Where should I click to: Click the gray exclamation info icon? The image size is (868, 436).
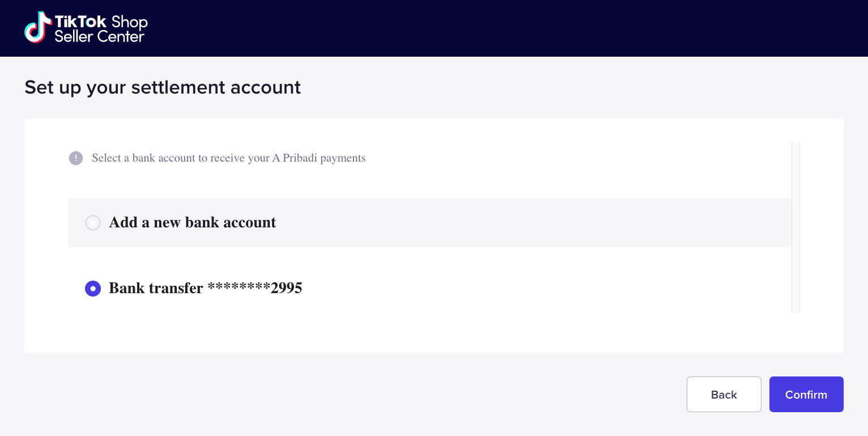[x=76, y=158]
